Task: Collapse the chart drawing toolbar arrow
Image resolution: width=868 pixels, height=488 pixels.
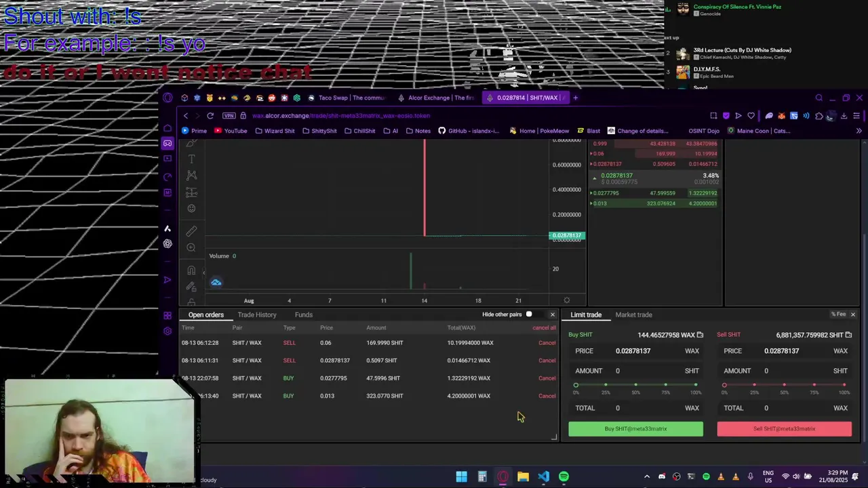Action: pyautogui.click(x=203, y=273)
